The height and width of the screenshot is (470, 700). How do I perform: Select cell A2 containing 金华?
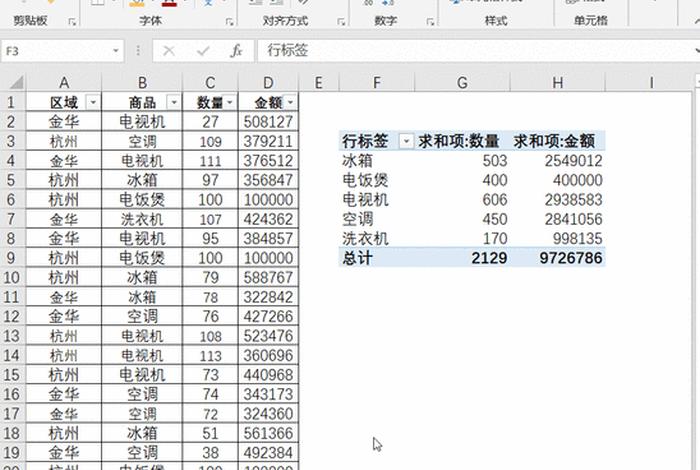tap(64, 122)
